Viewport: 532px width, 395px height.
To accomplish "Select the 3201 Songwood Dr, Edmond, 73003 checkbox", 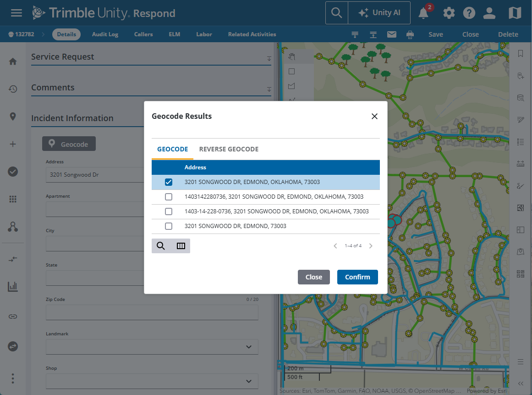I will coord(169,226).
